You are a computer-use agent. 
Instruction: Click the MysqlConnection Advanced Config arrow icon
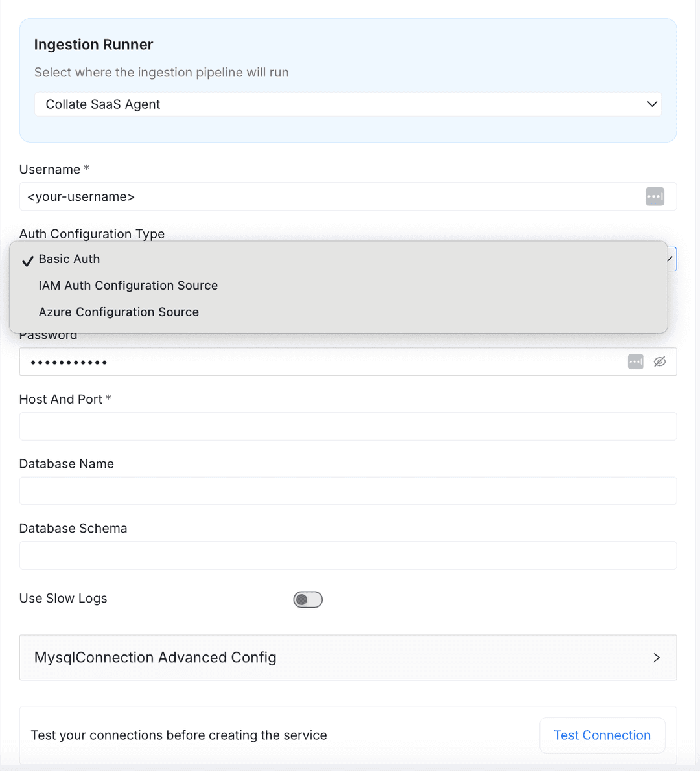[x=657, y=658]
